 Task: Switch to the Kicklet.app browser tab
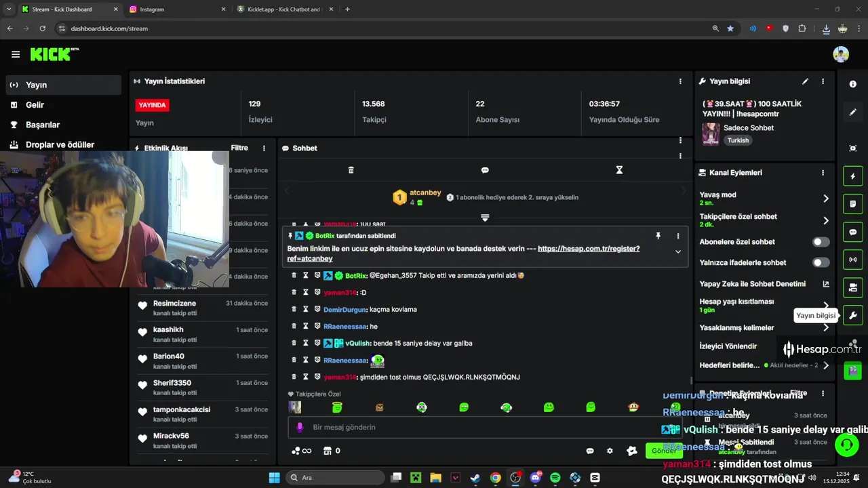click(284, 9)
